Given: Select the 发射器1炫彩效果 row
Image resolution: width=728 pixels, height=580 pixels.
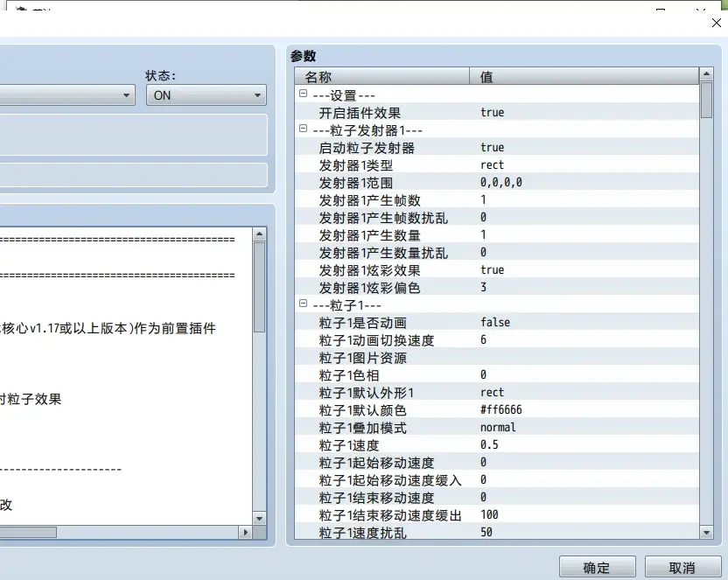Looking at the screenshot, I should point(497,270).
